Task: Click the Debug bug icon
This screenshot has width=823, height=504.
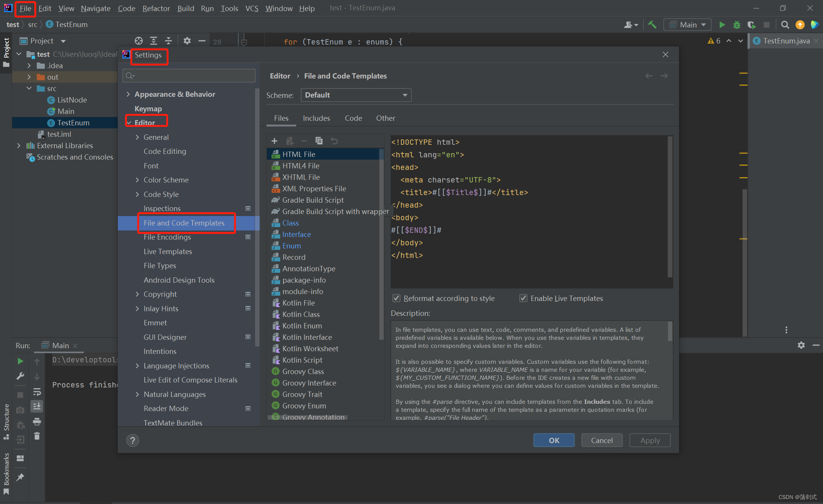Action: [x=736, y=25]
